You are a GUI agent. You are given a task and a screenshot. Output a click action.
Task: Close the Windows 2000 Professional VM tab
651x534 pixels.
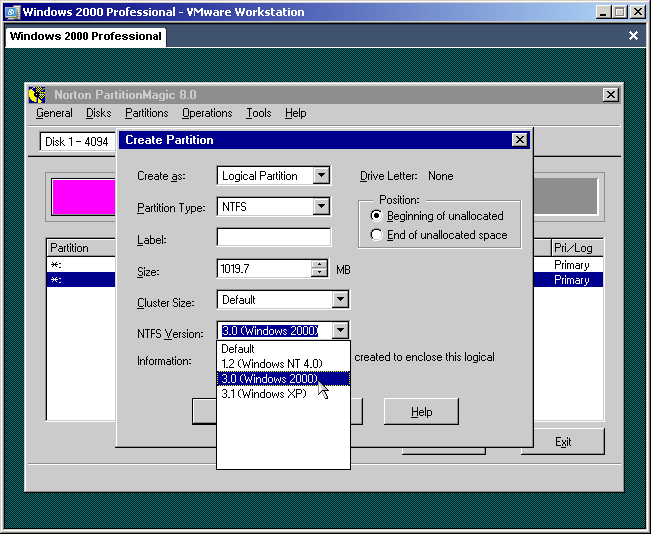pos(633,36)
